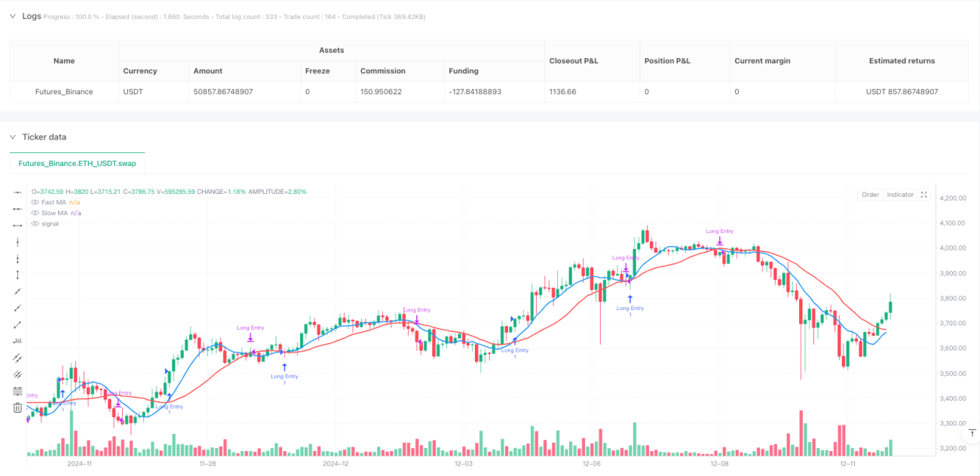Screen dimensions: 980x476
Task: Toggle visibility of Fast MA indicator
Action: pos(35,202)
